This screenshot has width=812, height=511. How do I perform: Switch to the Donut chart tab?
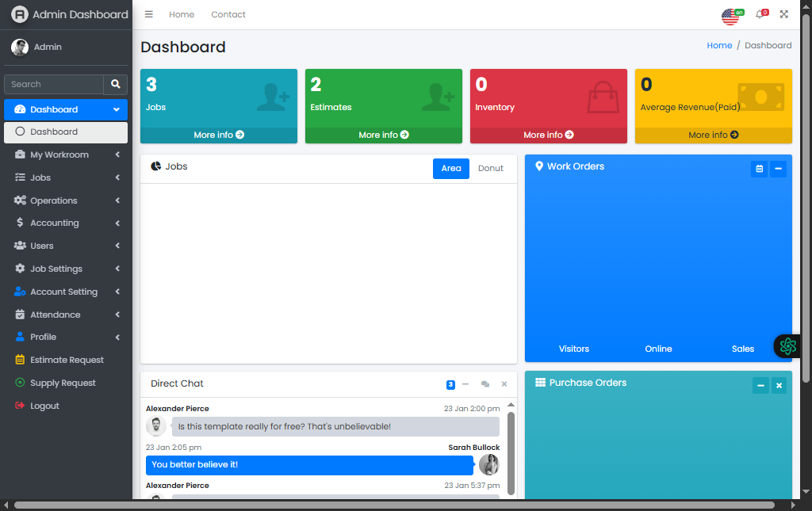click(490, 169)
